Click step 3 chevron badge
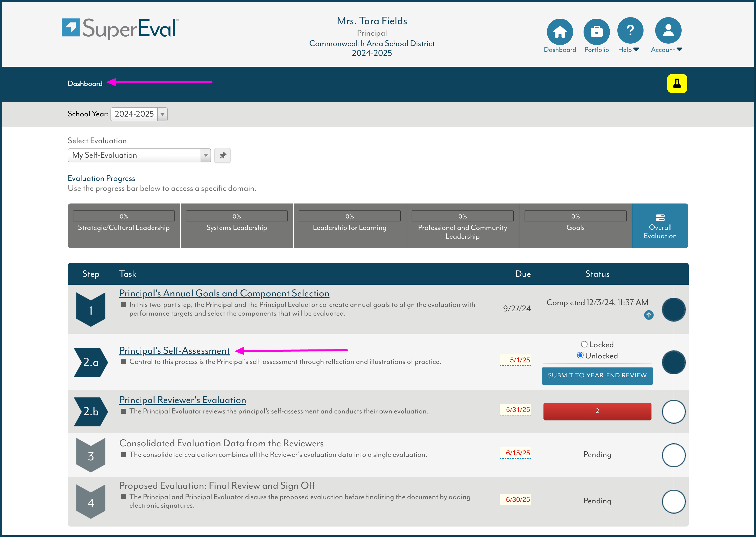Image resolution: width=756 pixels, height=537 pixels. [91, 455]
